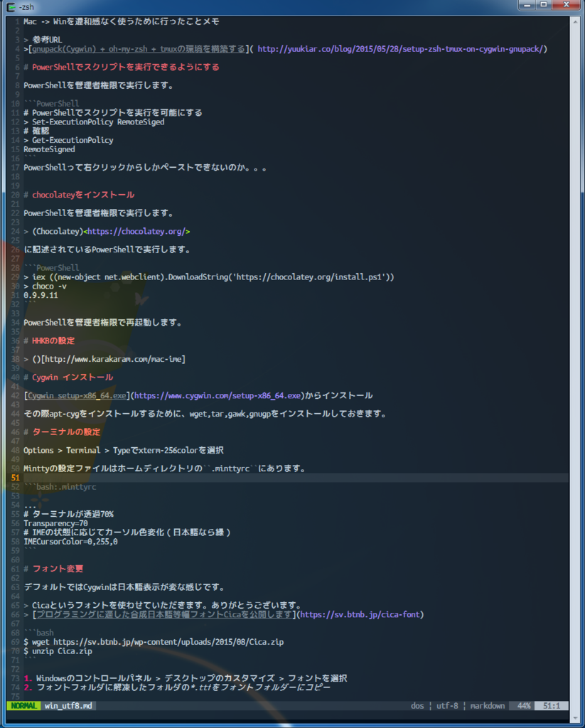The height and width of the screenshot is (728, 585).
Task: Click the markdown filetype indicator
Action: tap(487, 706)
